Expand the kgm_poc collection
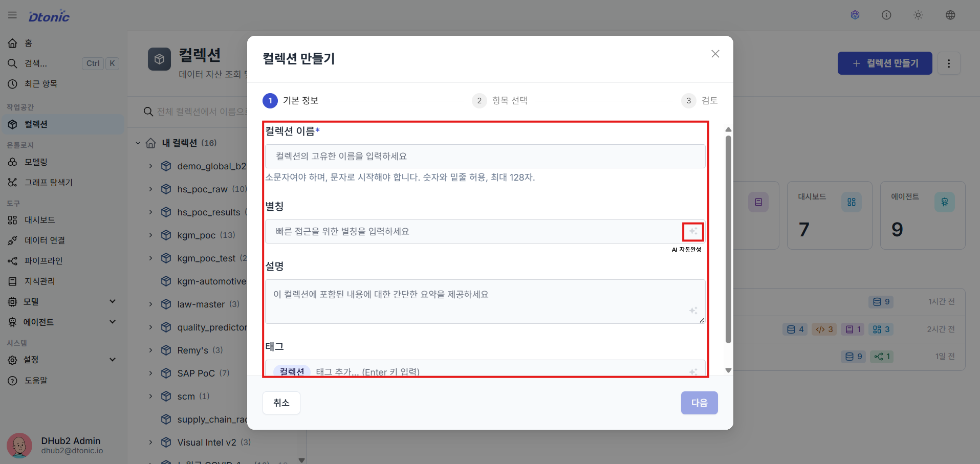This screenshot has width=980, height=464. tap(150, 235)
